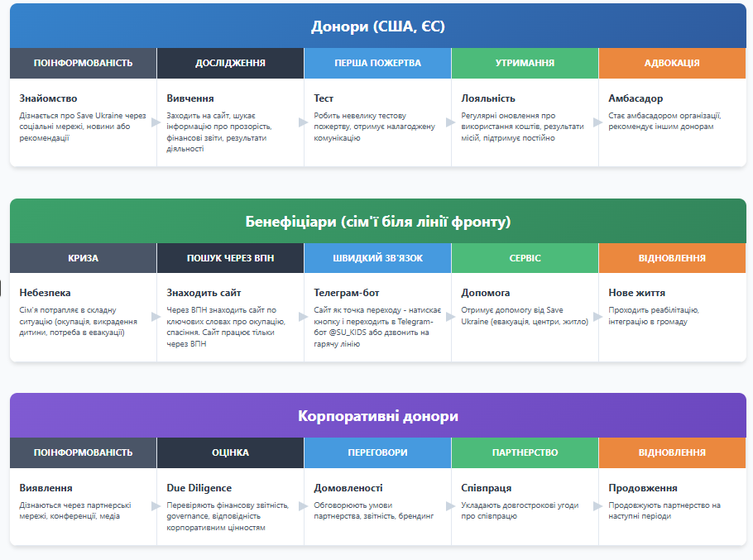Select the ДОСЛІДЖЕННЯ stage header
Viewport: 753px width, 560px height.
point(230,63)
